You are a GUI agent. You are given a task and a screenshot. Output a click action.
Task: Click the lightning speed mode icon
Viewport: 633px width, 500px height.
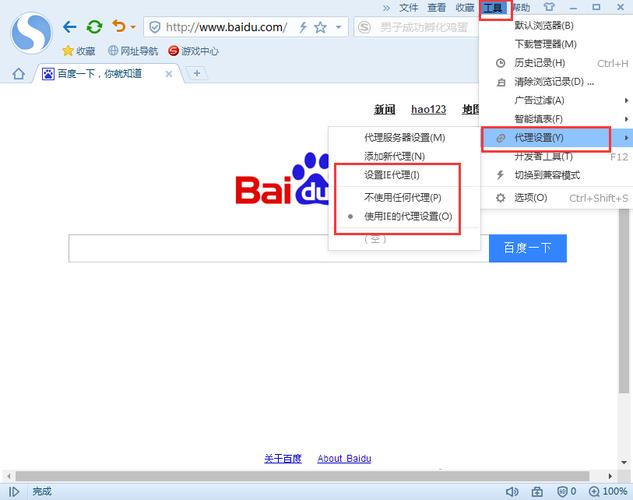pyautogui.click(x=303, y=27)
